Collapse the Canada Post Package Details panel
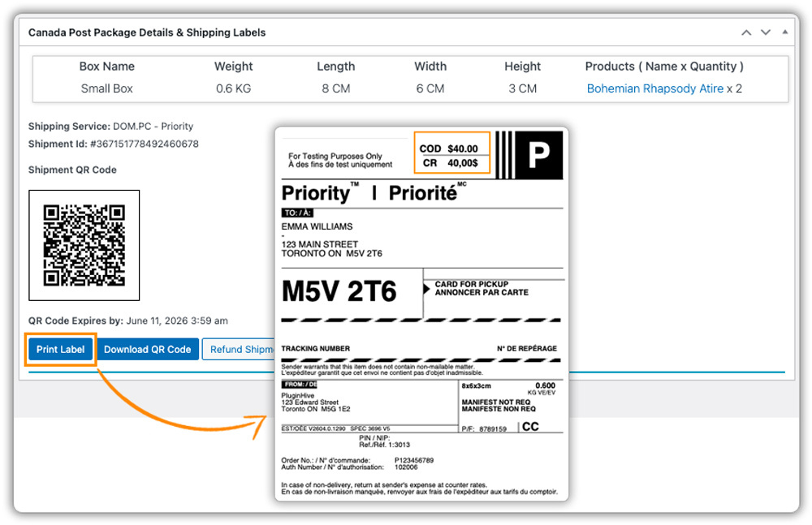 (785, 32)
